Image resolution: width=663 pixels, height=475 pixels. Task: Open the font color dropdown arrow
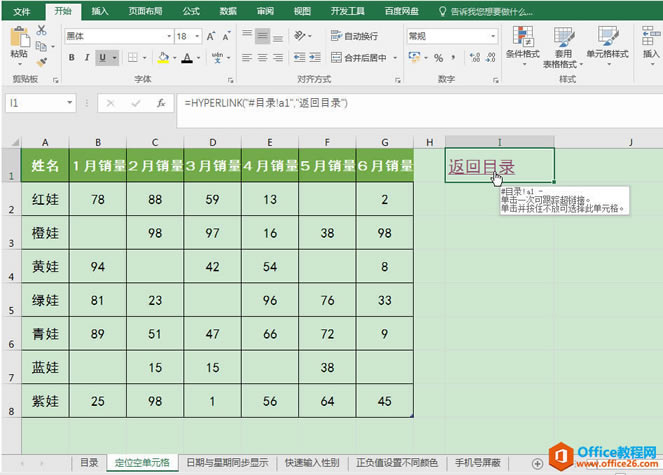point(198,58)
